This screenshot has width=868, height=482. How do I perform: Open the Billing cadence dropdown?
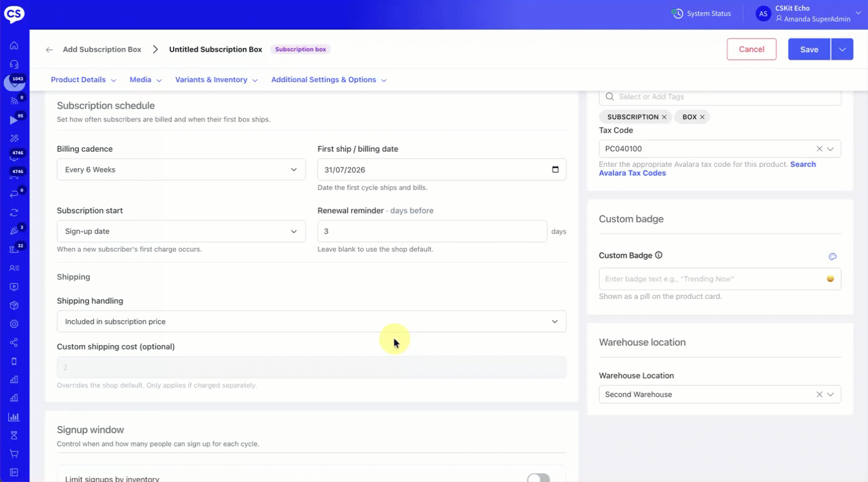pos(181,169)
